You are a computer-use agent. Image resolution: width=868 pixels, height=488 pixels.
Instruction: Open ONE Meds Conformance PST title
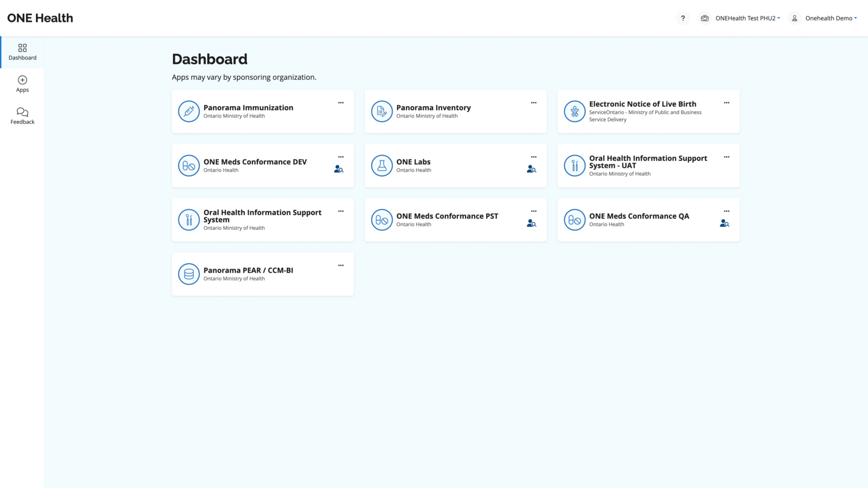(x=447, y=216)
